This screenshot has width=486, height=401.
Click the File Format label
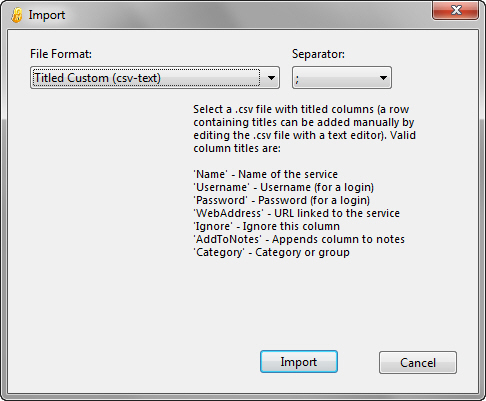61,54
